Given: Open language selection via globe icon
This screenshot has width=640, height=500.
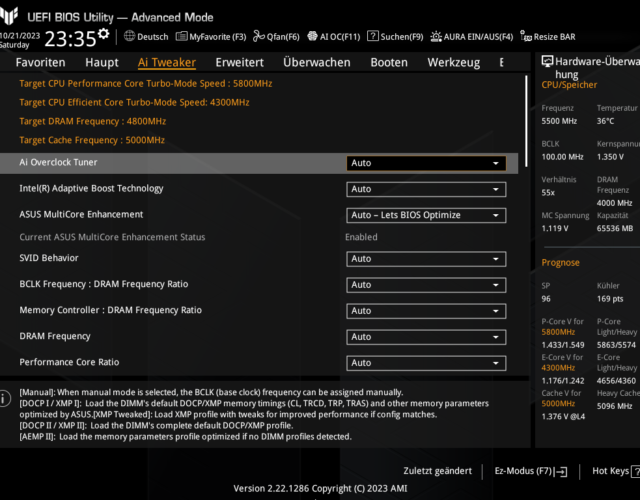Looking at the screenshot, I should 130,37.
